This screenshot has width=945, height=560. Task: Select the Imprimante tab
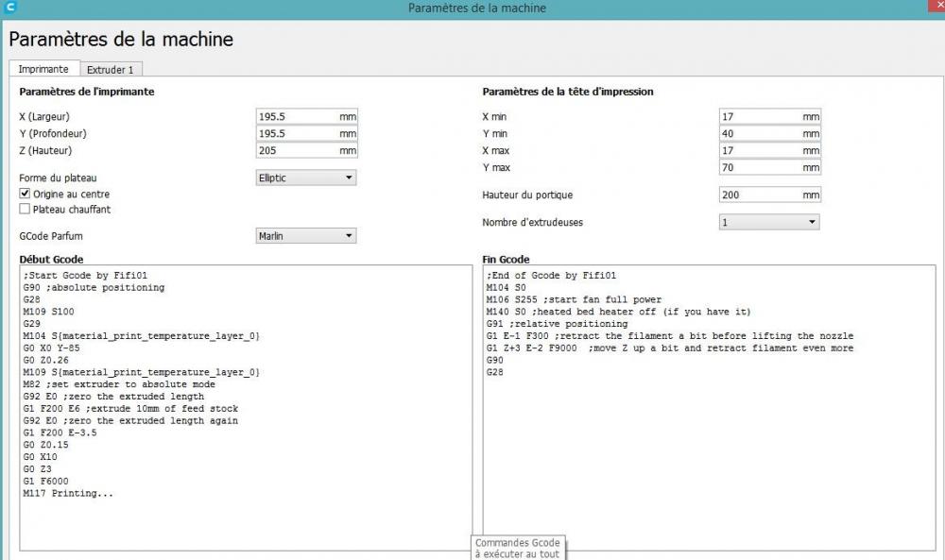coord(43,69)
